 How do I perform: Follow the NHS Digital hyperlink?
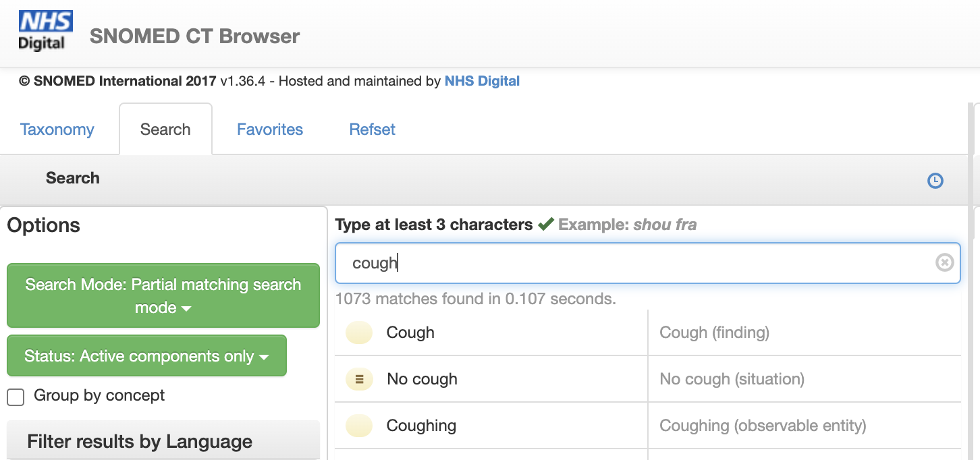pos(482,81)
